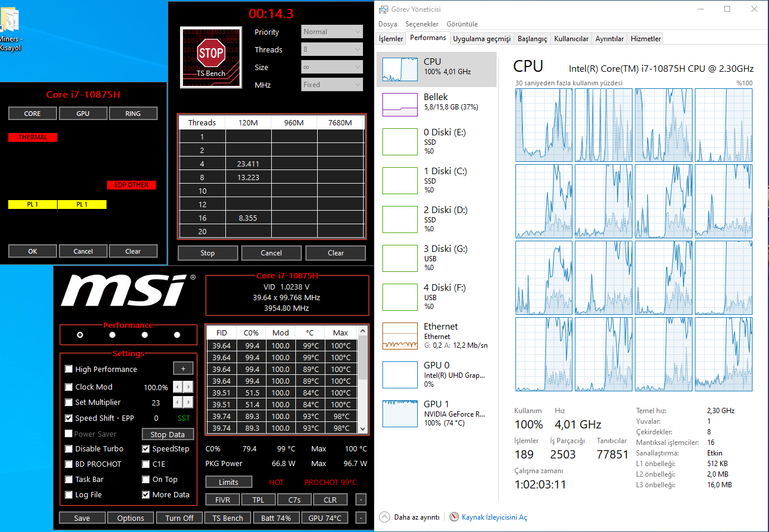Image resolution: width=769 pixels, height=532 pixels.
Task: Click the Clock Mod decrease arrow
Action: click(x=178, y=387)
